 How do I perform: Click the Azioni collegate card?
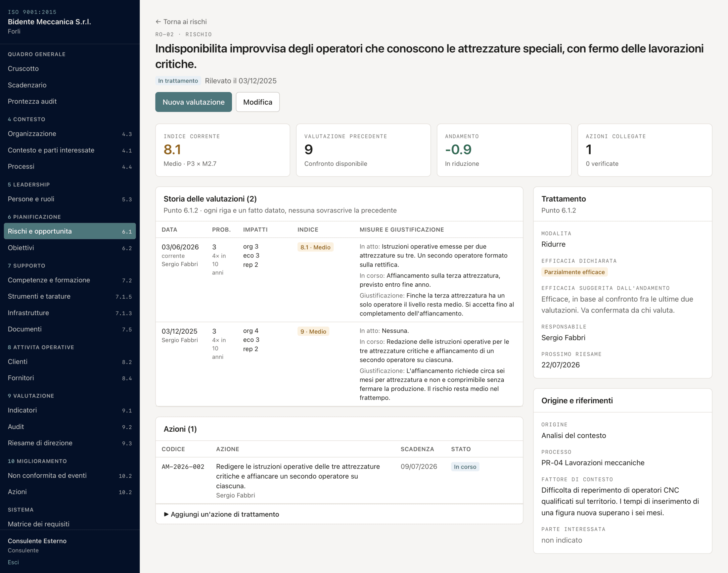pos(645,150)
